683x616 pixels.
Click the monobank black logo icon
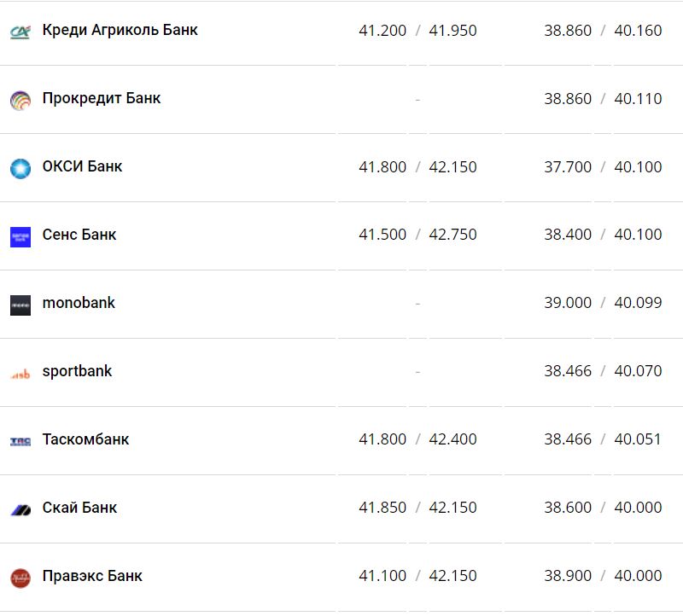point(20,305)
